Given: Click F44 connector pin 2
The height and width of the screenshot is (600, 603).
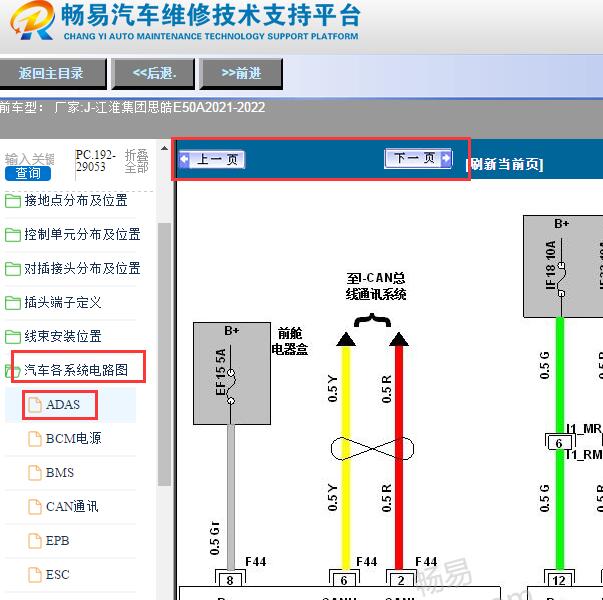Looking at the screenshot, I should click(x=401, y=580).
